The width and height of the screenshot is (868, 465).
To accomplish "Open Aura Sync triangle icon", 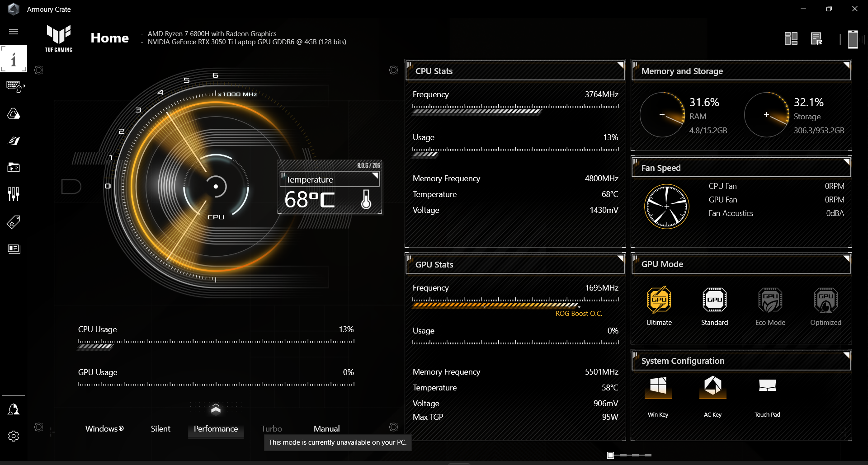I will click(14, 113).
